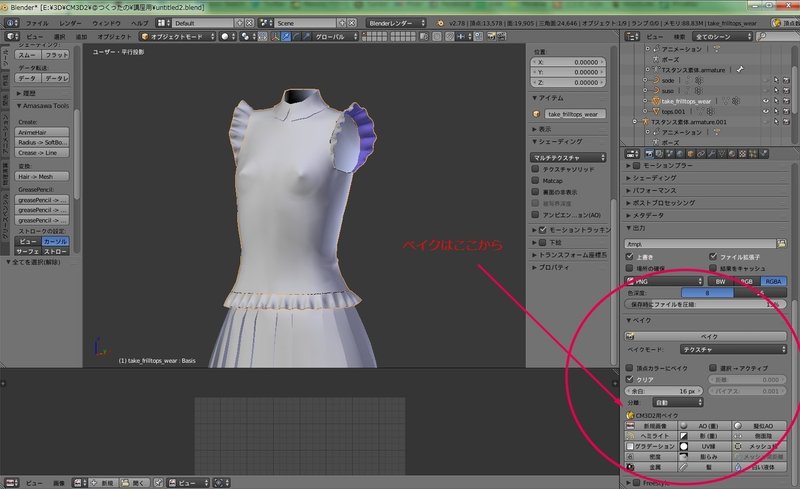This screenshot has width=800, height=489.
Task: Open the Blenderレンダー engine dropdown
Action: click(396, 23)
